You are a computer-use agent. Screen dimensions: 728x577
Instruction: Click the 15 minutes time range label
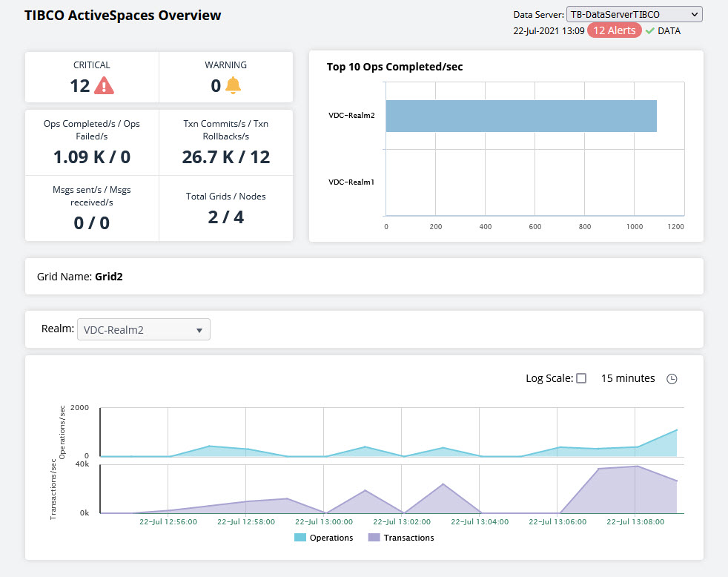pos(628,378)
